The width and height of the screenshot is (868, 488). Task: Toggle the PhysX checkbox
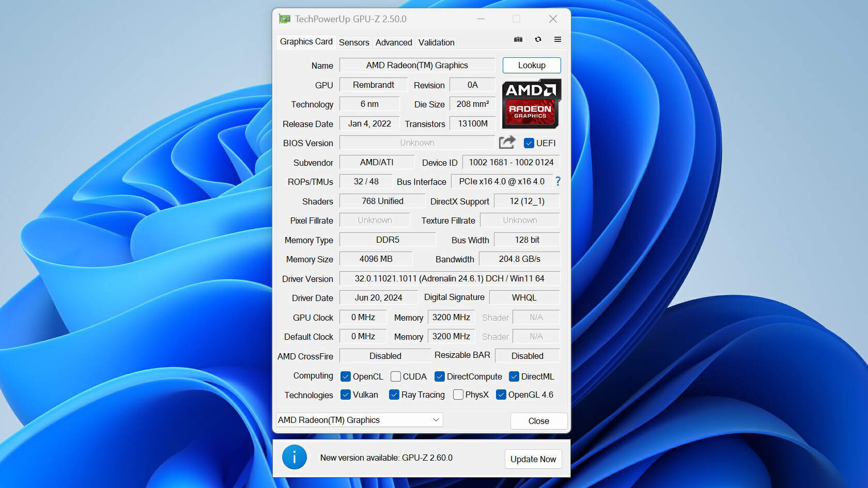458,395
